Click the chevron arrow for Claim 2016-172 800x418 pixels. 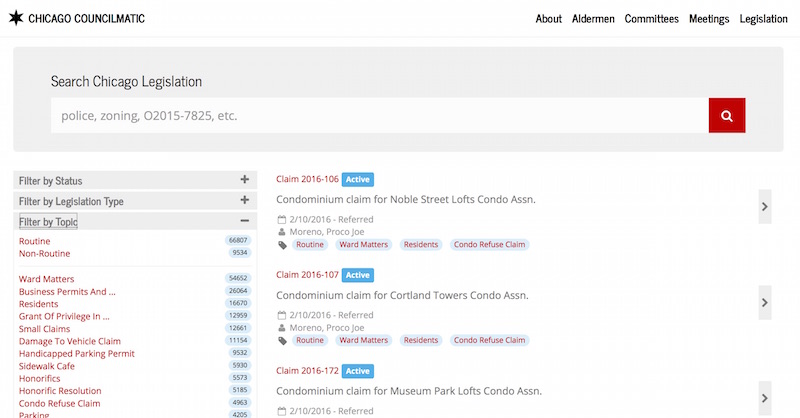pos(764,398)
